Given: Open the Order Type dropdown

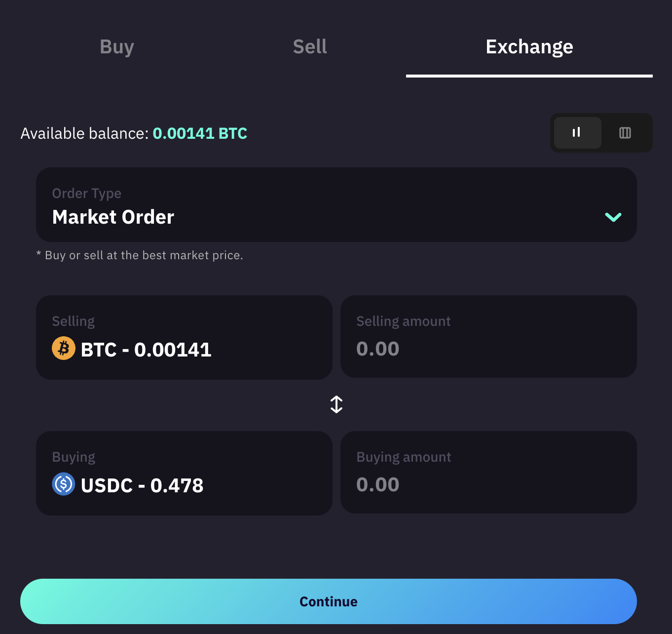Looking at the screenshot, I should point(336,204).
